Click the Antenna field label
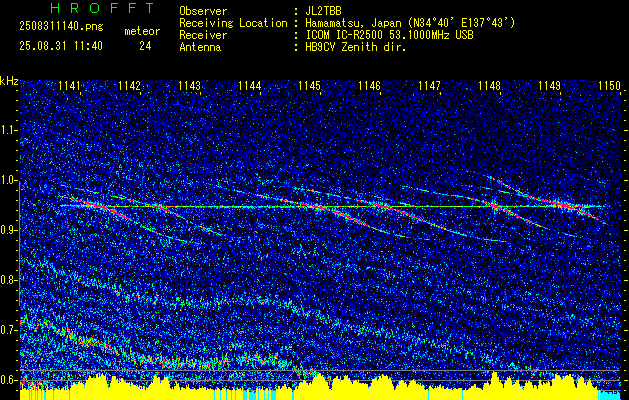The height and width of the screenshot is (400, 629). [x=200, y=47]
